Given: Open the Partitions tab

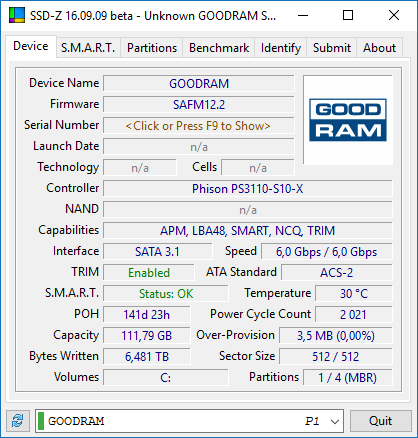Looking at the screenshot, I should 152,48.
